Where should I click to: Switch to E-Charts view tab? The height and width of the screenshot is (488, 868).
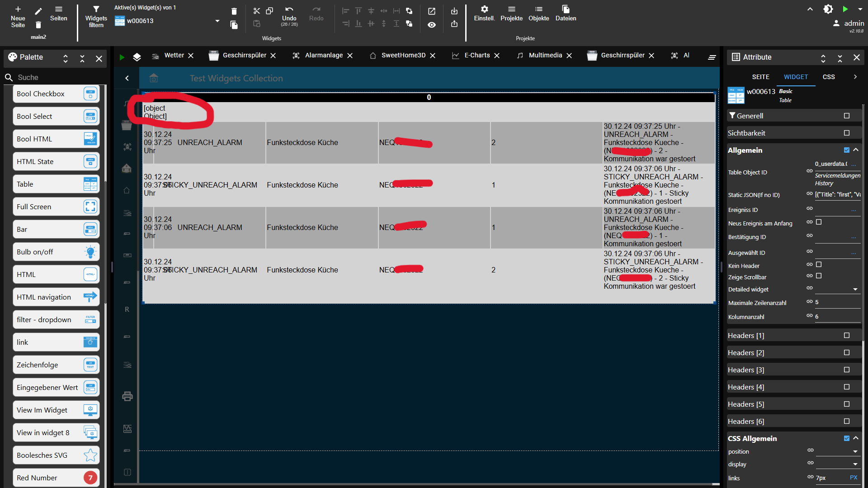(476, 55)
